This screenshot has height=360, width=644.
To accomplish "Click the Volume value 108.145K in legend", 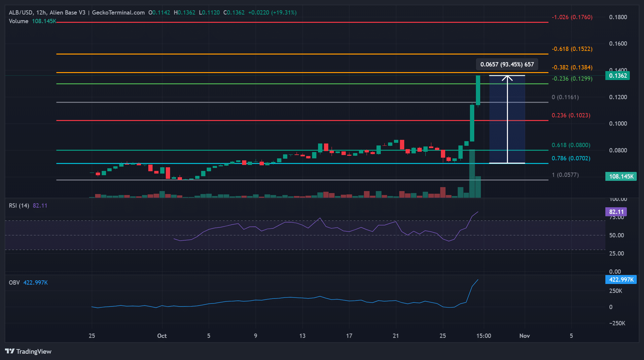I will coord(44,21).
